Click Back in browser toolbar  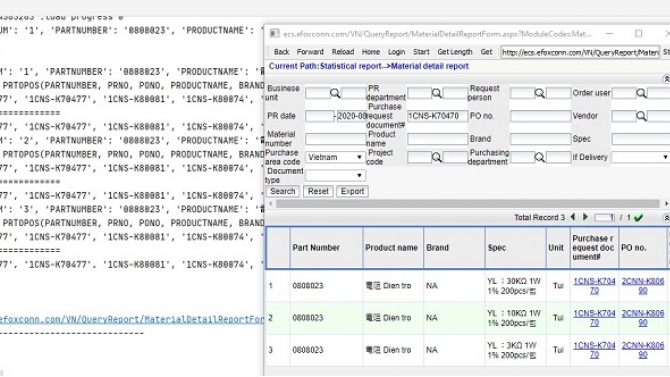(x=282, y=52)
